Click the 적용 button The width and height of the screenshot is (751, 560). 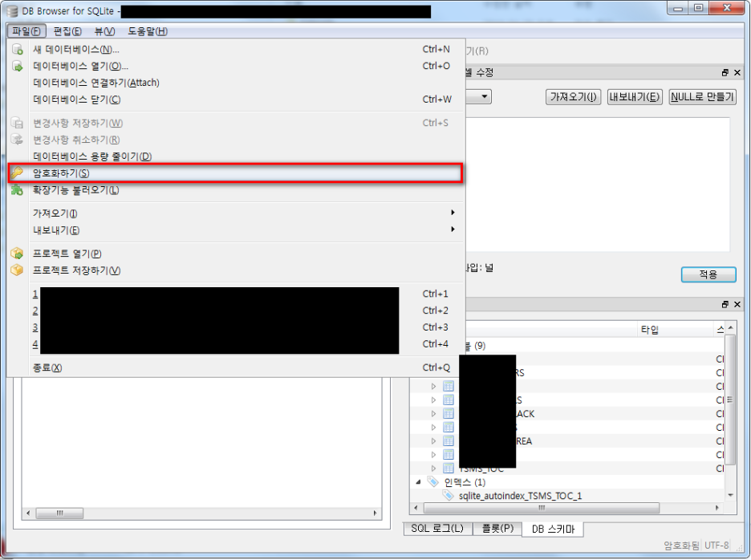point(708,274)
